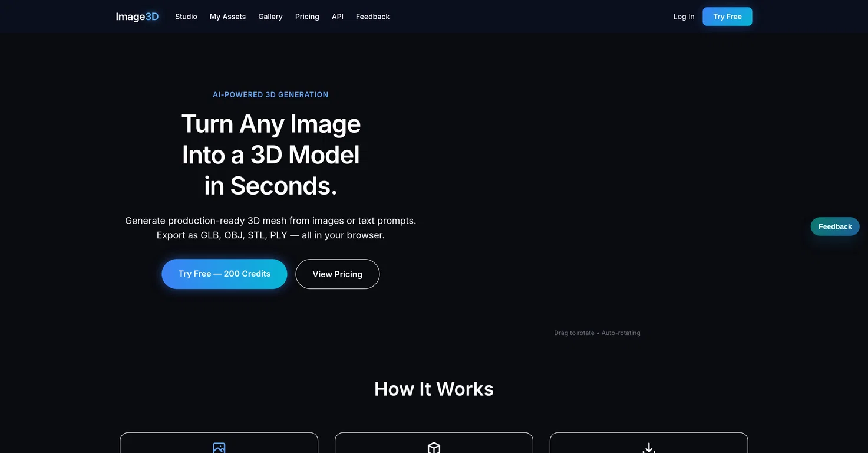868x453 pixels.
Task: Click the View Pricing button
Action: click(337, 274)
